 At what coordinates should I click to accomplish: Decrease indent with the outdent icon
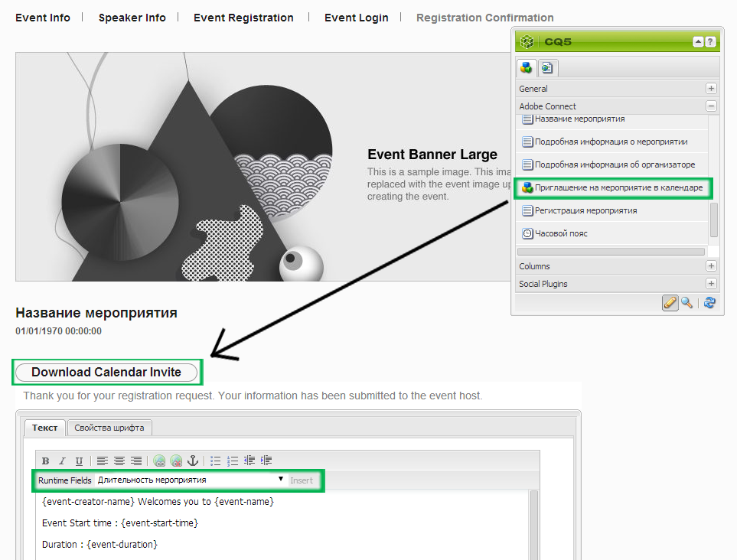(249, 461)
